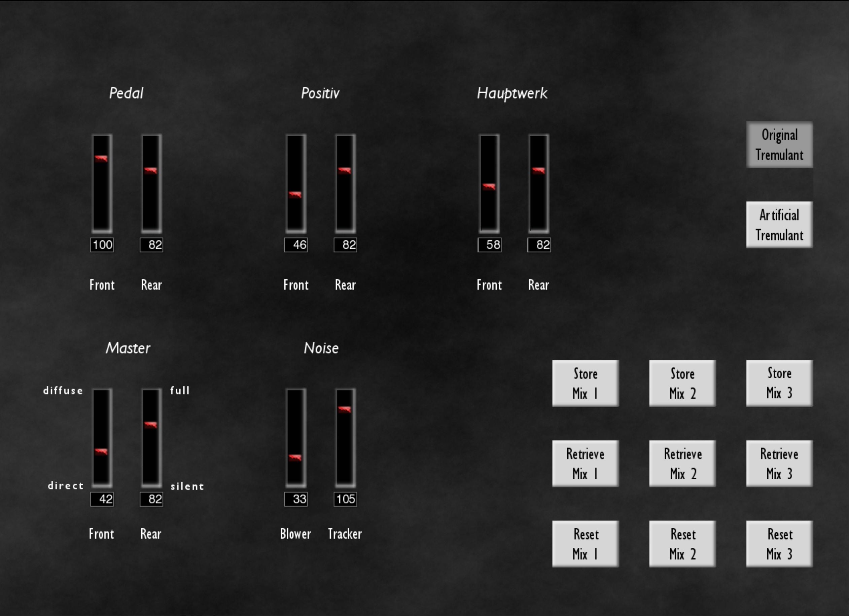The image size is (849, 616).
Task: Click the Pedal Front slider handle
Action: pyautogui.click(x=101, y=159)
